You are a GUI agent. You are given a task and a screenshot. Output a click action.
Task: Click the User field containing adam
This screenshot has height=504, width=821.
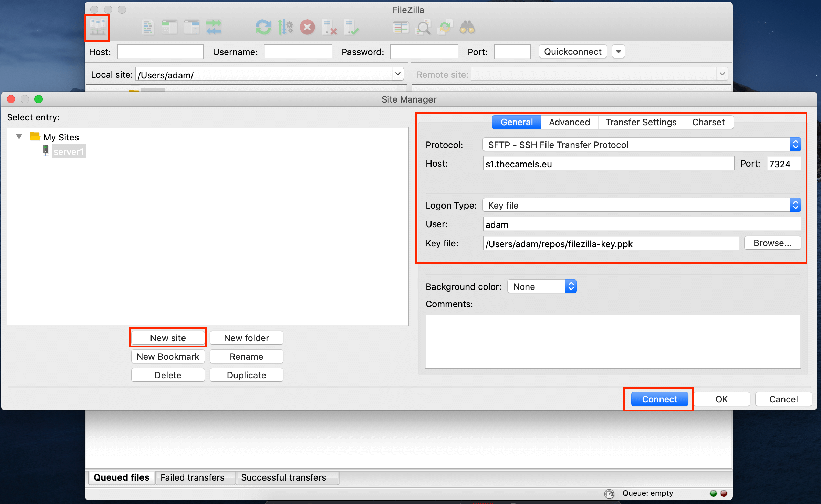(x=642, y=224)
